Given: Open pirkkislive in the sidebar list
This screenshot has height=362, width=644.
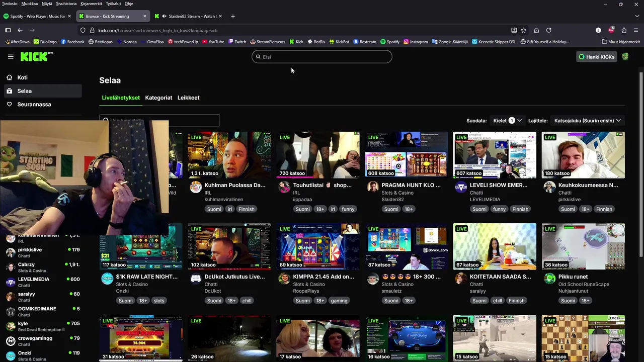Looking at the screenshot, I should (x=43, y=252).
